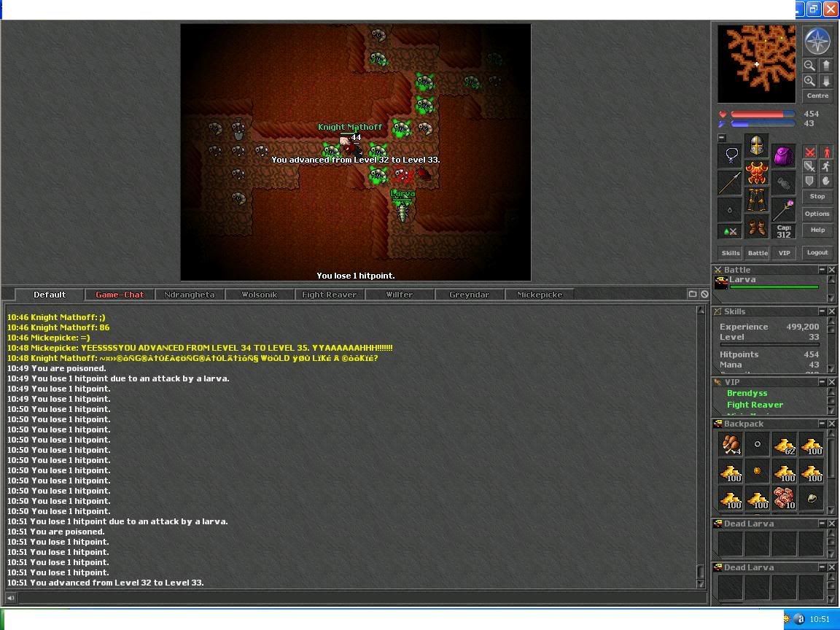The image size is (840, 630).
Task: Open the Ndrangheta chat tab
Action: (x=190, y=295)
